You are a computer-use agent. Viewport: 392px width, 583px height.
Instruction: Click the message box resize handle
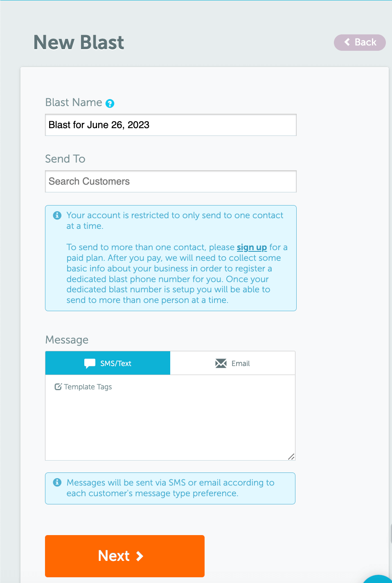click(x=291, y=456)
